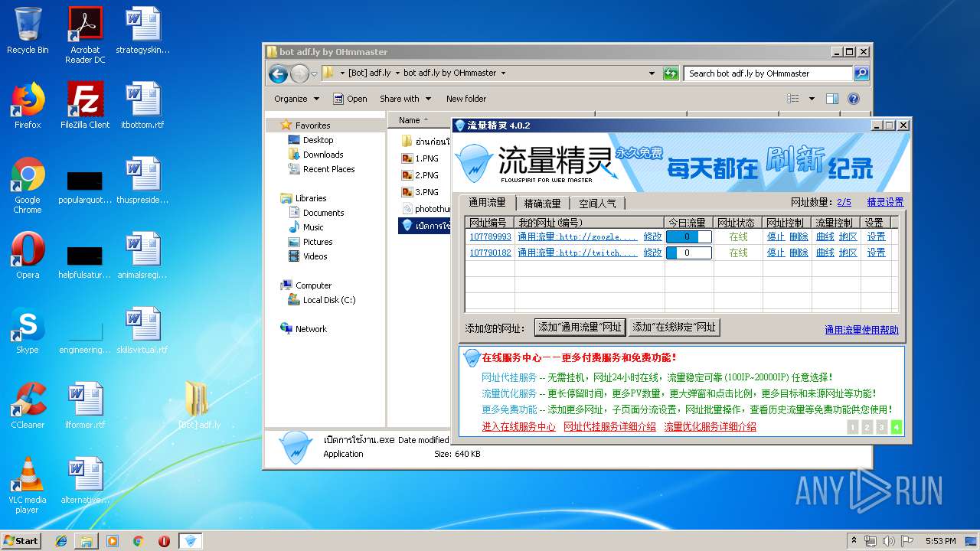Click 添加"在线绑定"网址 button
Screen dimensions: 980x551
point(675,328)
